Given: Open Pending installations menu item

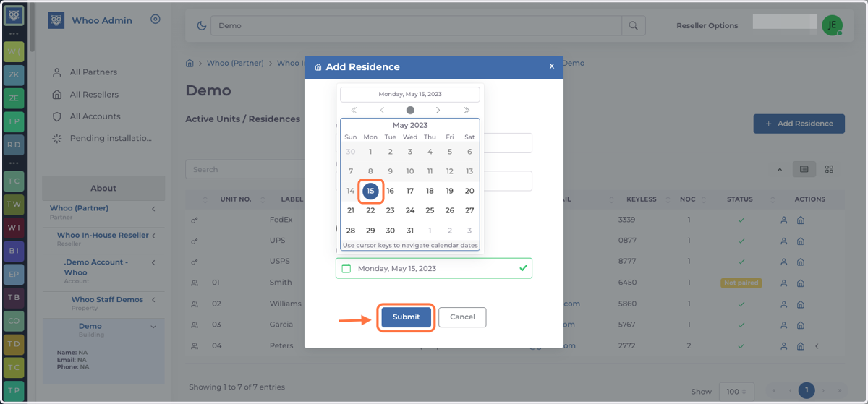Looking at the screenshot, I should [111, 138].
